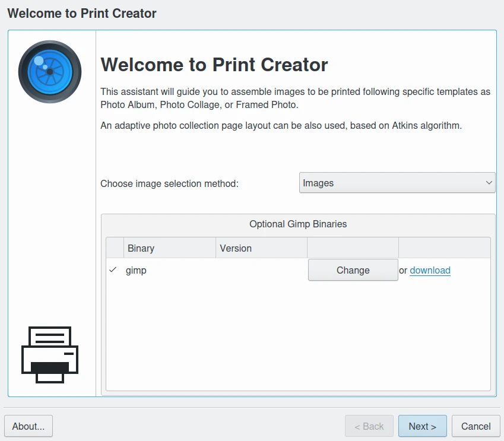Open the About... dialog
This screenshot has height=441, width=504.
(x=28, y=426)
